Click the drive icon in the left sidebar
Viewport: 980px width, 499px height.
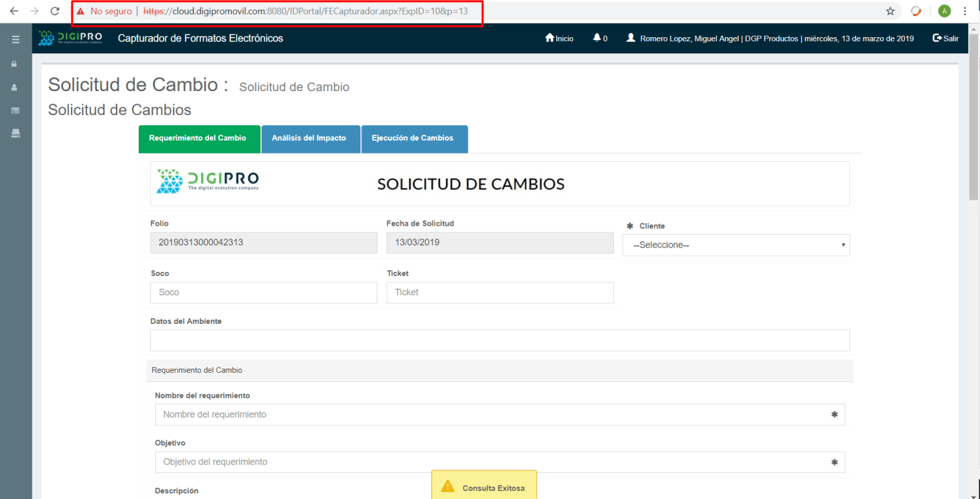point(15,133)
